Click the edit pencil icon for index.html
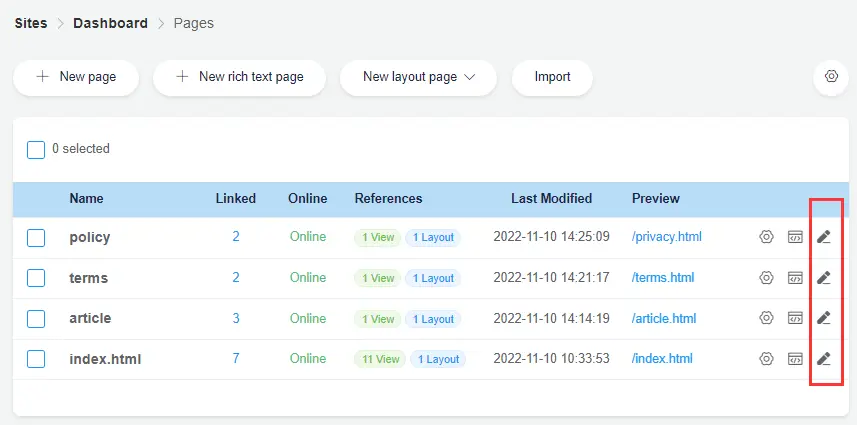The width and height of the screenshot is (857, 425). click(823, 358)
